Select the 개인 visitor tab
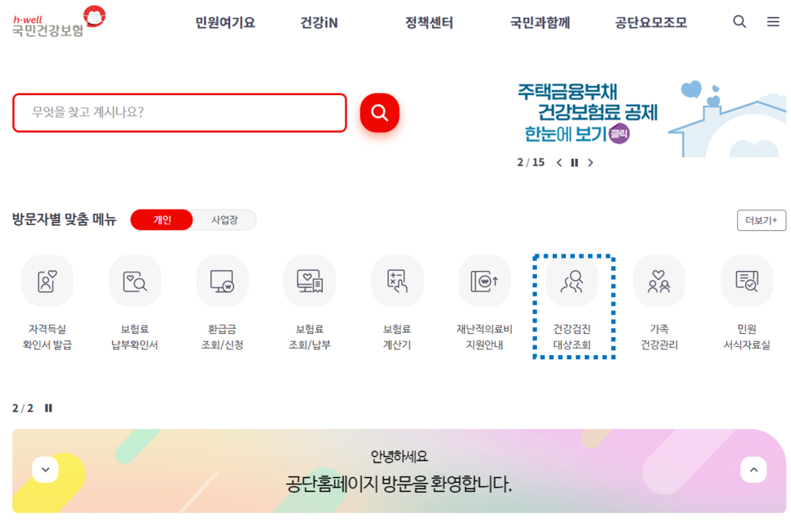 pyautogui.click(x=162, y=220)
